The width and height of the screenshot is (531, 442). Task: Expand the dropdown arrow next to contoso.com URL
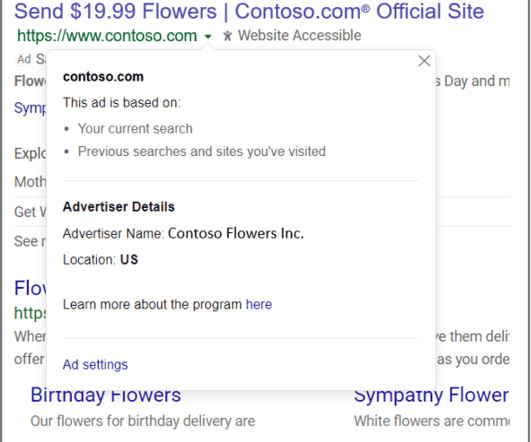click(x=208, y=36)
